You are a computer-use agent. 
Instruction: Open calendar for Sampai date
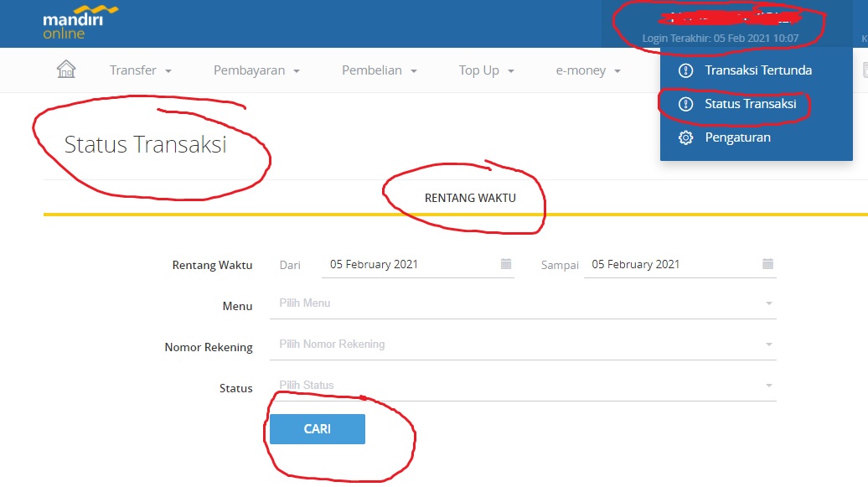pos(767,264)
